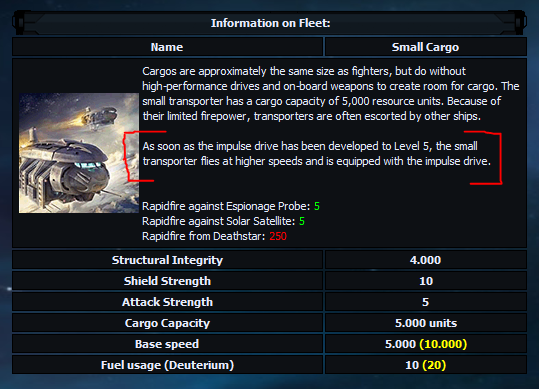This screenshot has width=539, height=389.
Task: Select the Attack Strength value 5
Action: pos(426,302)
